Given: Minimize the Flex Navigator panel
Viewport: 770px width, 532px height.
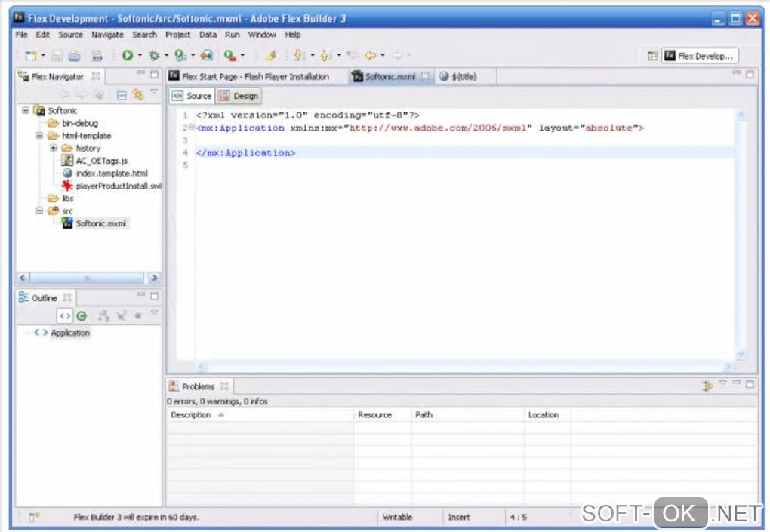Looking at the screenshot, I should pos(141,73).
